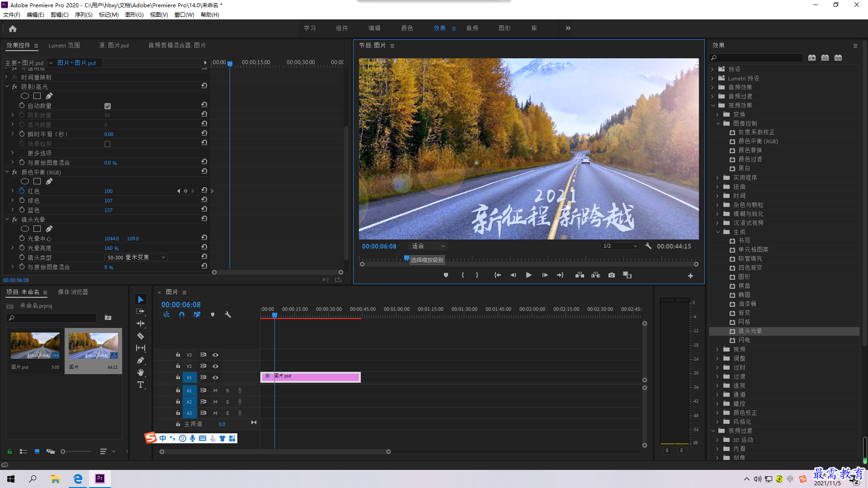The image size is (868, 488).
Task: Click the 32-bit color effects filter icon
Action: [825, 58]
